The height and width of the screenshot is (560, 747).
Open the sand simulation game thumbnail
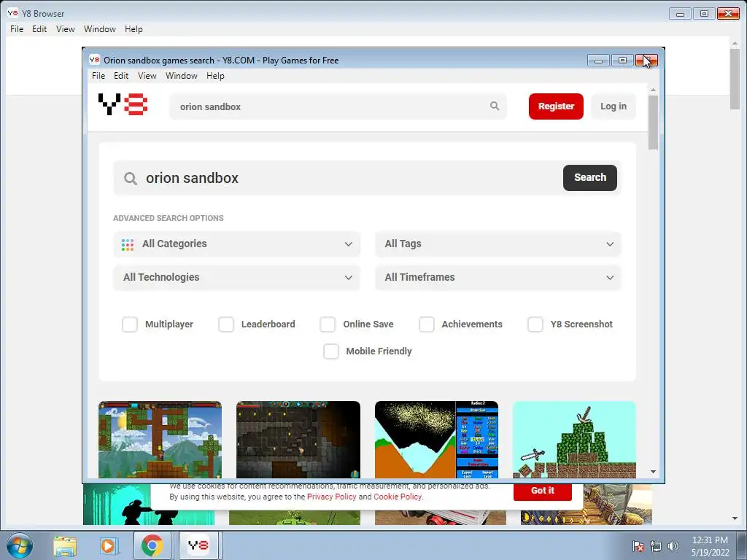(436, 440)
